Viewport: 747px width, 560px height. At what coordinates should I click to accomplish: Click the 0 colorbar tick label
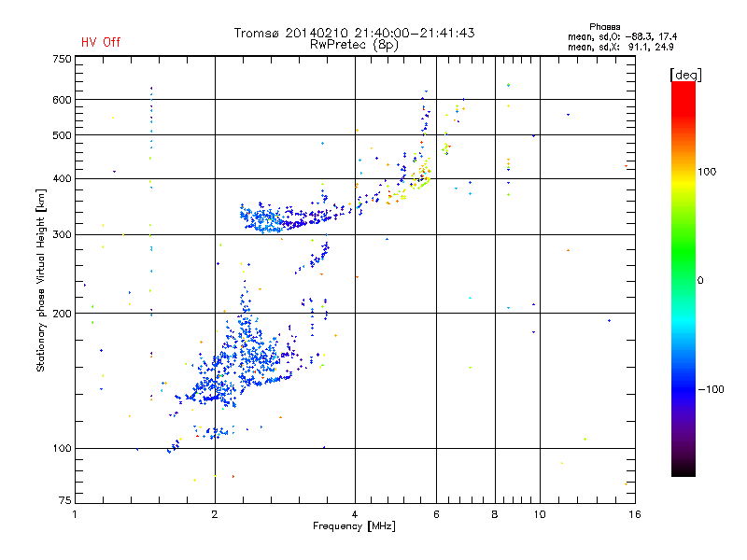700,281
